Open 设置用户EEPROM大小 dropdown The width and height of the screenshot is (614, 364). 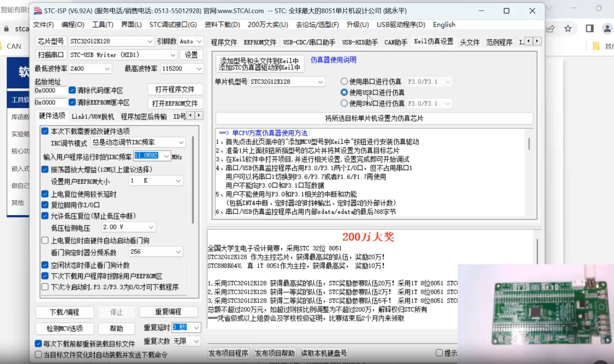coord(156,181)
